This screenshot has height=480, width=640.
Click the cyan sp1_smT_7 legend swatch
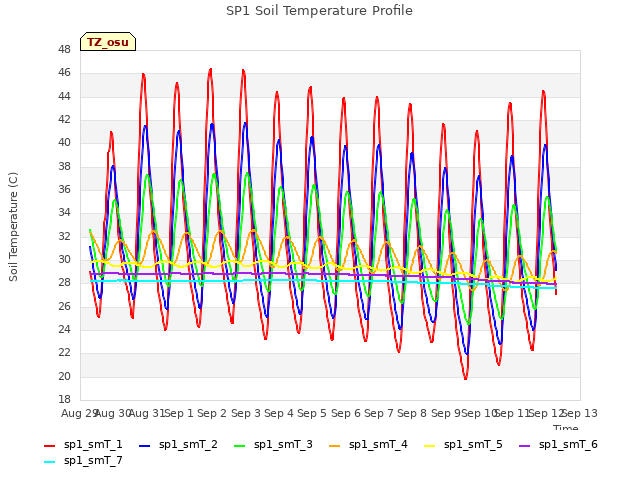[49, 462]
